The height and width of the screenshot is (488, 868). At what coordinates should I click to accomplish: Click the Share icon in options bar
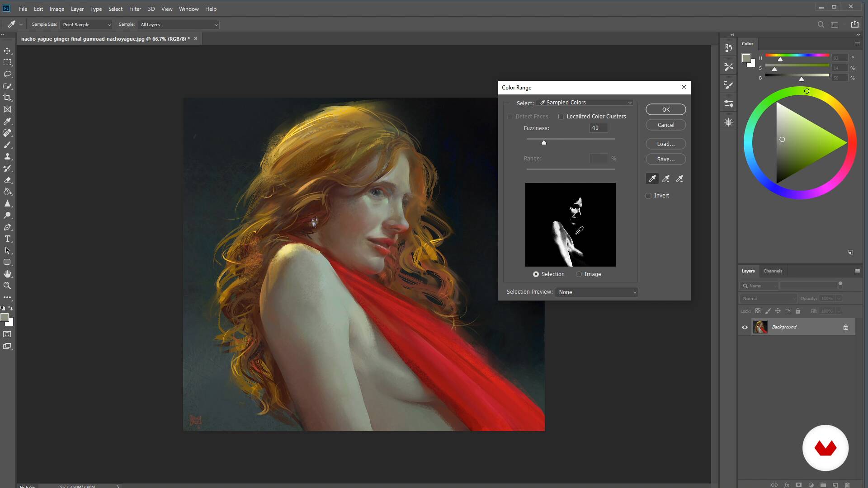pos(854,24)
